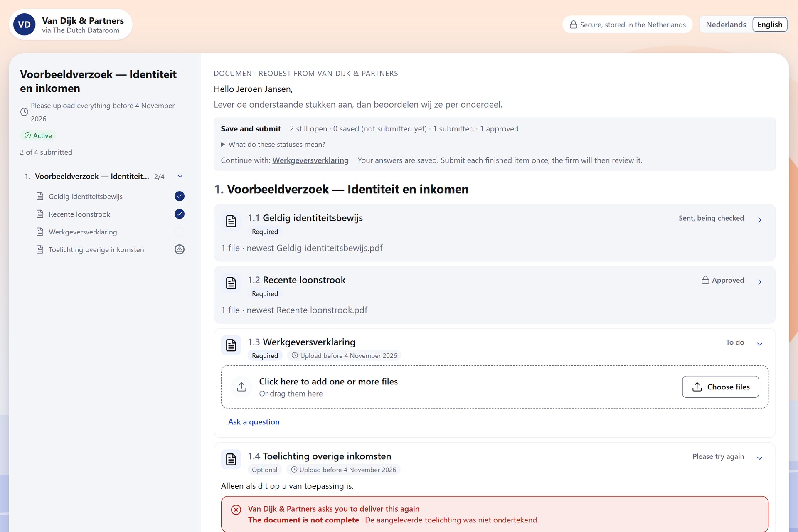Click the file name 'Recente loonstrook.pdf' line
Viewport: 798px width, 532px height.
(x=294, y=310)
